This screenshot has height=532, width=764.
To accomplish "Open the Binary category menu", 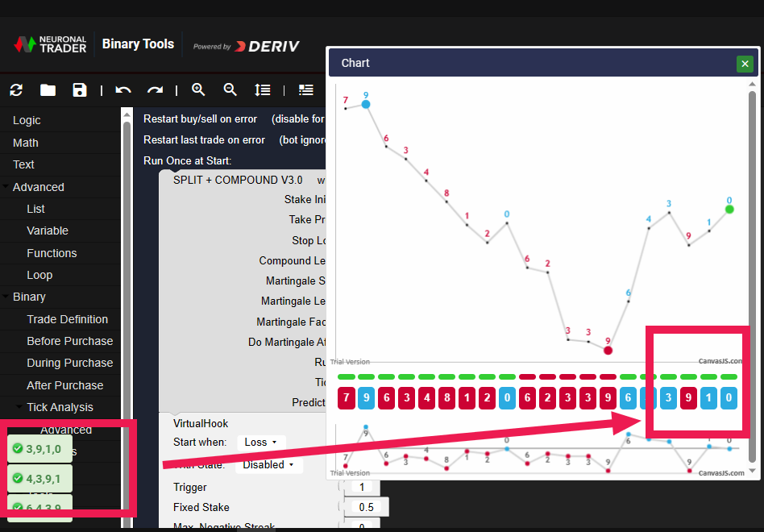I will coord(31,297).
